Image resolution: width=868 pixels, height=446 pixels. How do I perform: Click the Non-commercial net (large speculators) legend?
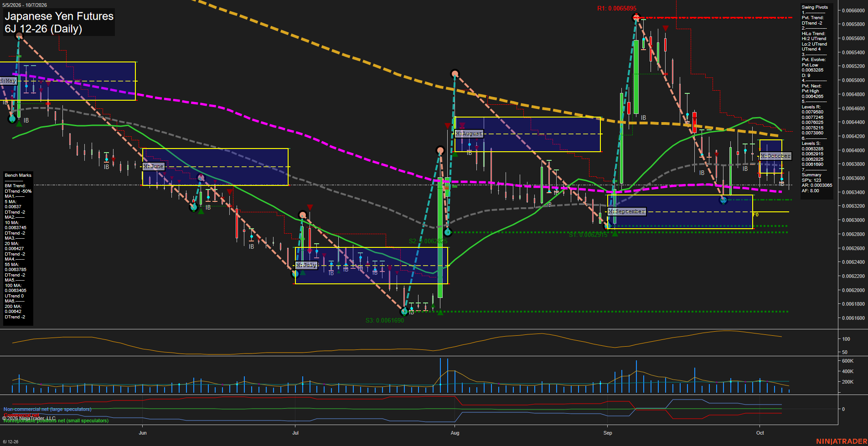click(47, 409)
